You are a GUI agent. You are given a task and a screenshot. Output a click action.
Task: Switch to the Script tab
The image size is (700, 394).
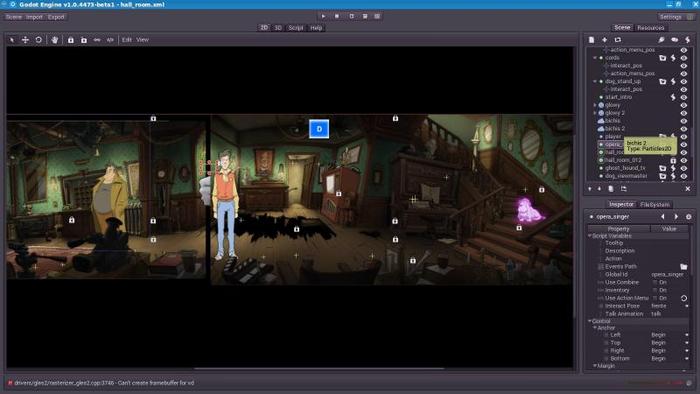pyautogui.click(x=296, y=28)
